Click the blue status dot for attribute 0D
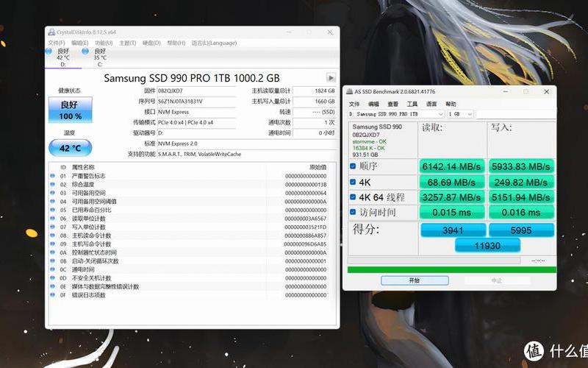Viewport: 588px width, 368px height. 52,278
